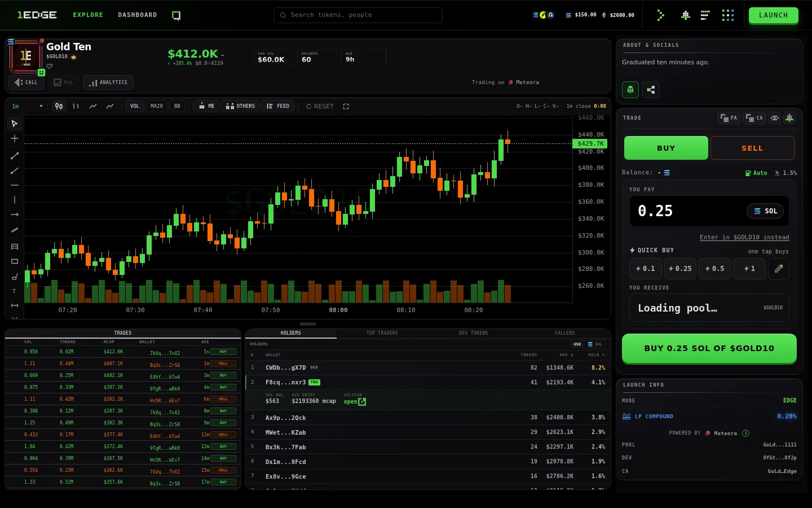Switch to the DEV TOKENS tab

point(474,333)
